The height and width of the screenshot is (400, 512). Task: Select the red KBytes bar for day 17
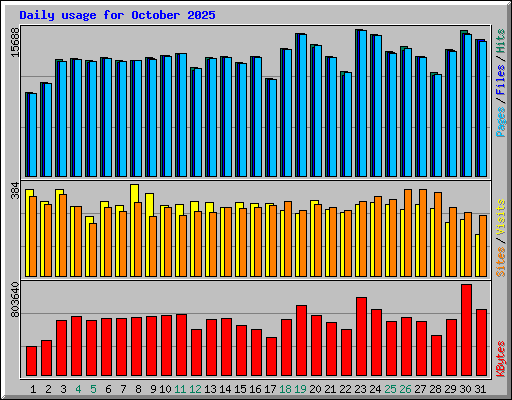[271, 357]
